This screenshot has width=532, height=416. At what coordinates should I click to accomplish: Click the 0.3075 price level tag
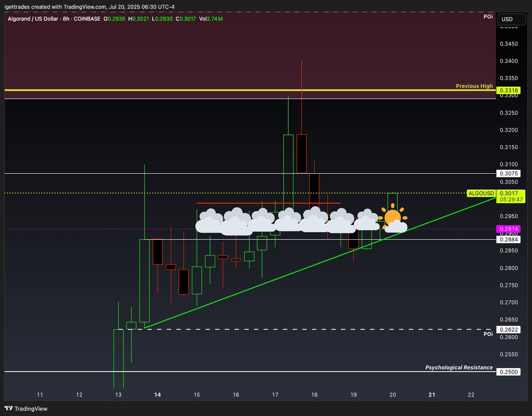(508, 174)
